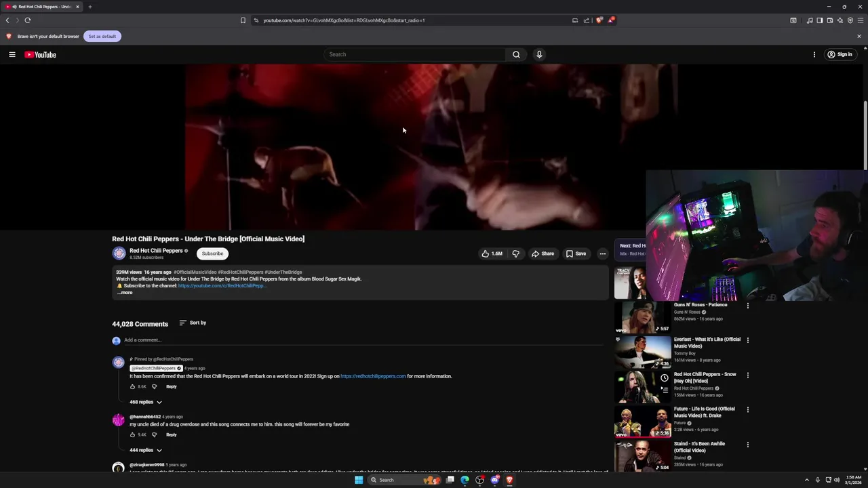Expand the description with ...more
This screenshot has width=868, height=488.
click(x=125, y=292)
